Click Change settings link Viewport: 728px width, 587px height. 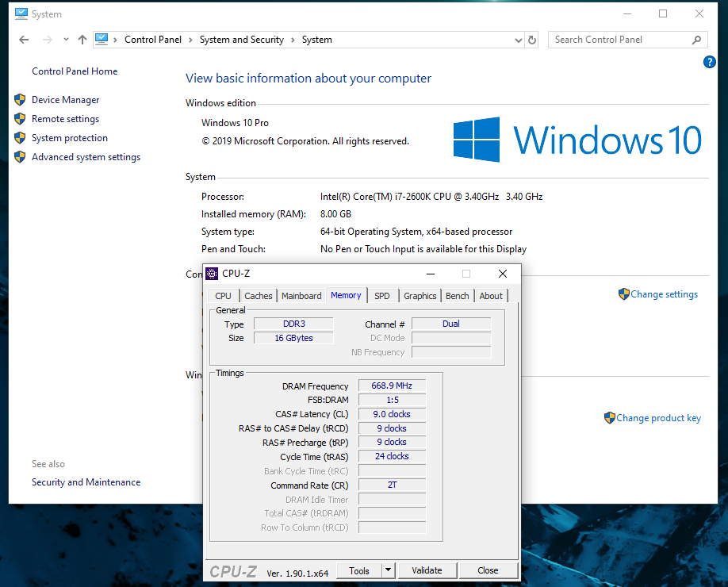click(664, 294)
